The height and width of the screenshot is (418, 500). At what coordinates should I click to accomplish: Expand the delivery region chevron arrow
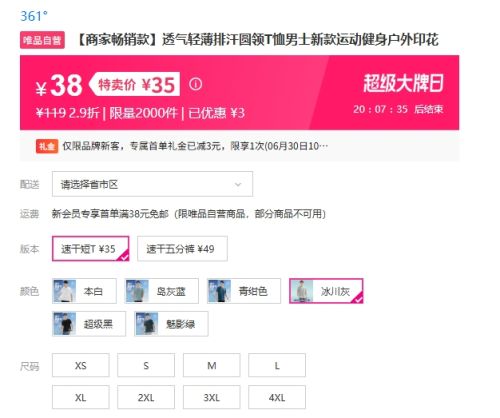238,184
